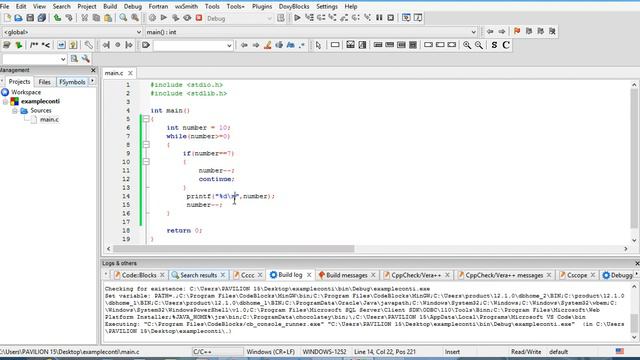Open the main() : int function dropdown
The height and width of the screenshot is (360, 640).
pyautogui.click(x=311, y=32)
